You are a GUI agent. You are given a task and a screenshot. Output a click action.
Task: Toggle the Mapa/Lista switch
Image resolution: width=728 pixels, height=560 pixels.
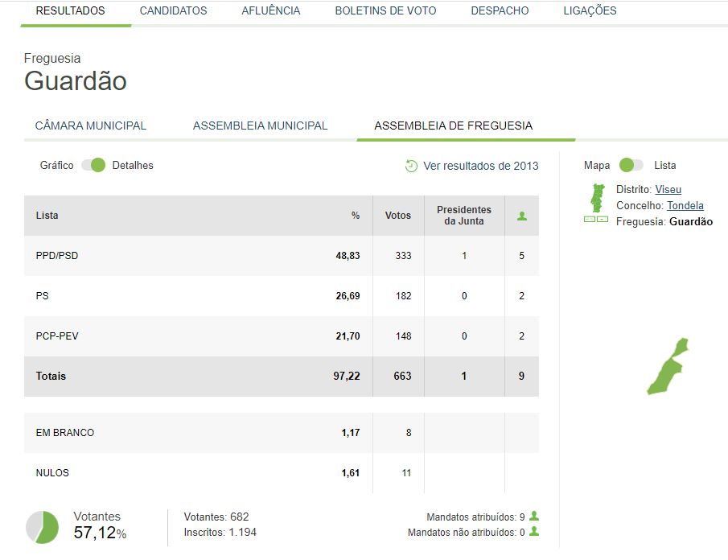pos(631,165)
